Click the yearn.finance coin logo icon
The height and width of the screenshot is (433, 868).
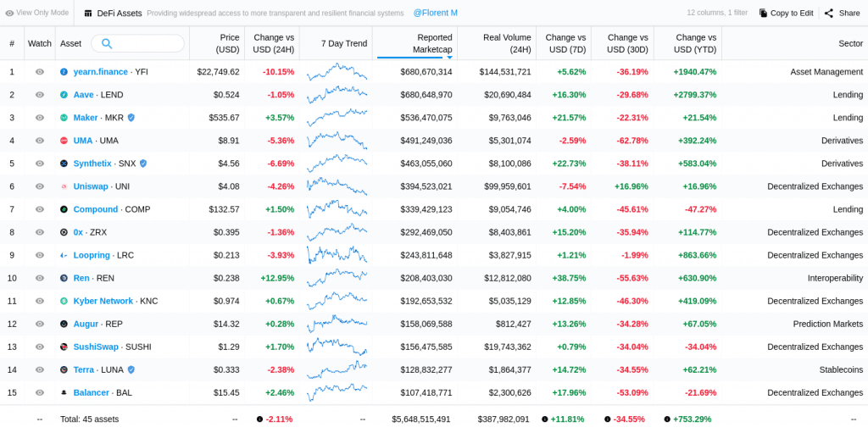point(64,72)
